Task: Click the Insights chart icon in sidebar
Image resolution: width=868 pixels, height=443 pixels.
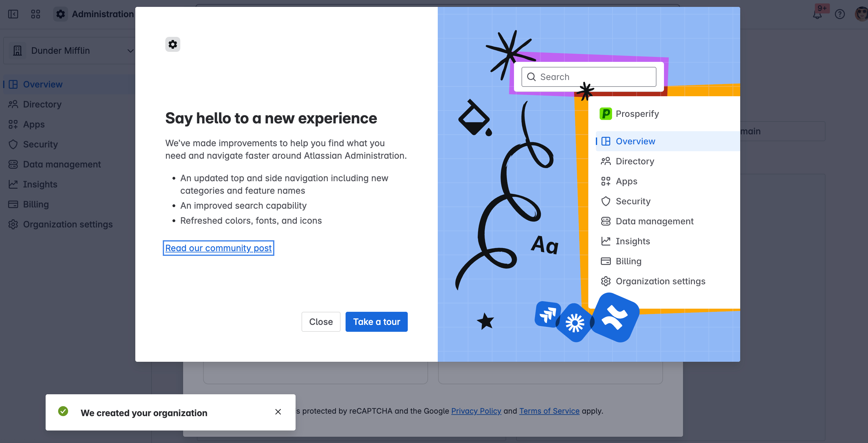Action: coord(13,184)
